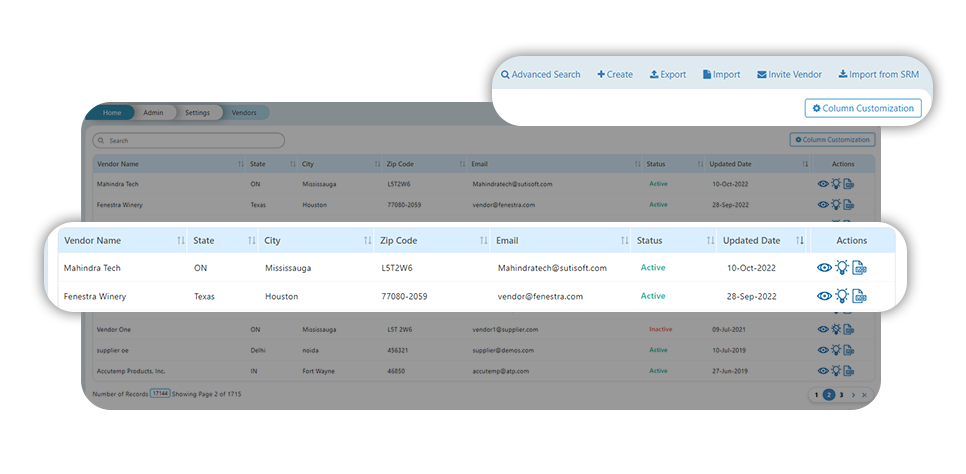Jump to the last page arrow
966x474 pixels.
tap(864, 395)
